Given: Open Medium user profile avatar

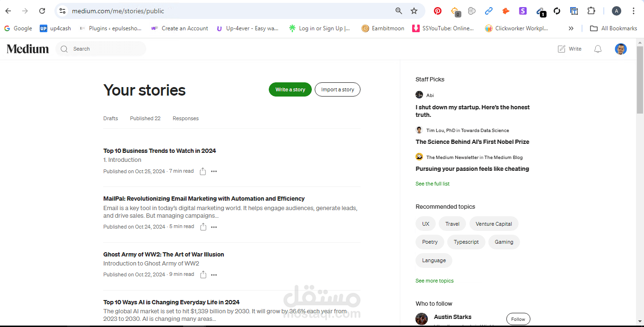Looking at the screenshot, I should [621, 49].
